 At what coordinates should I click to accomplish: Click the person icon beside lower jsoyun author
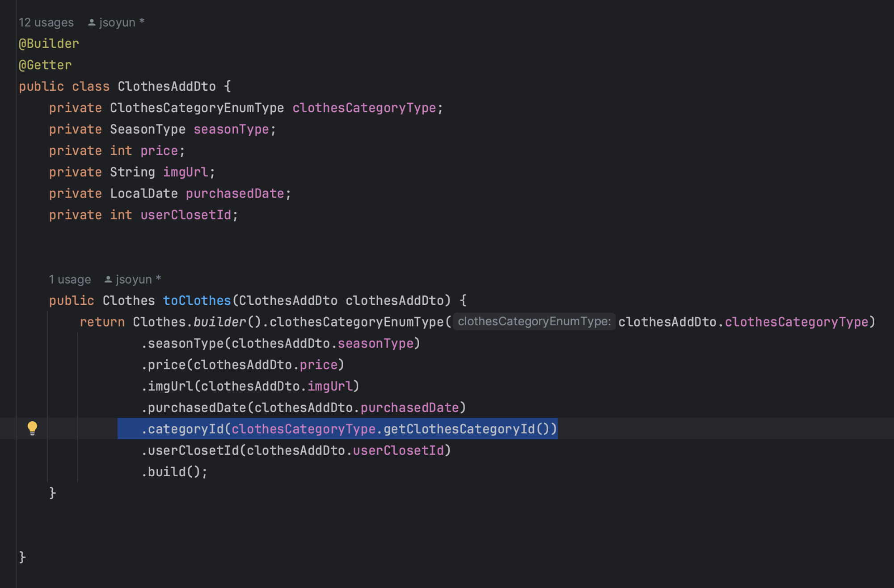108,280
